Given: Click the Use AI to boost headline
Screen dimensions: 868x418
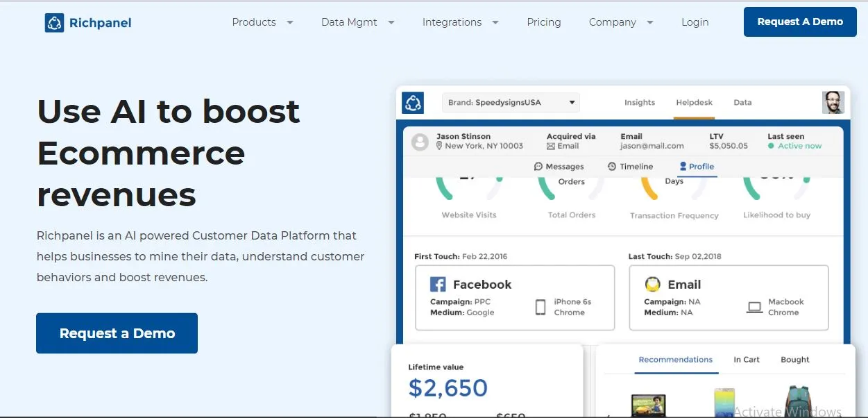Looking at the screenshot, I should coord(169,112).
